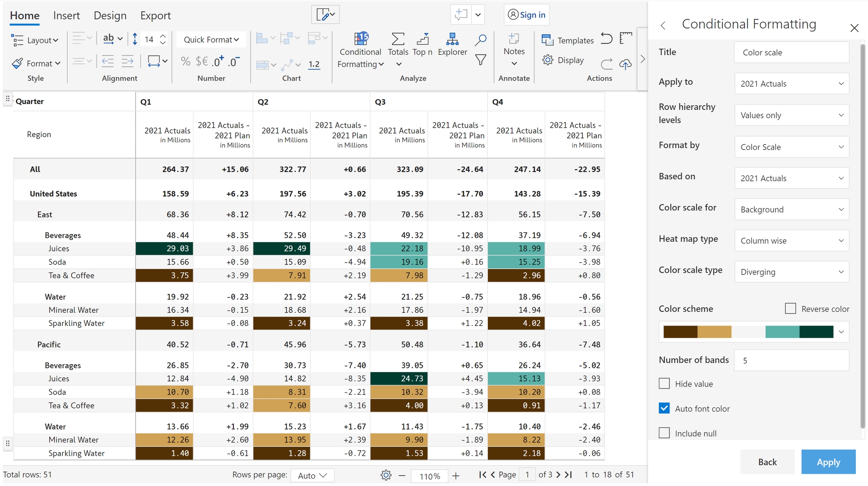868x486 pixels.
Task: Expand the Color scale type dropdown
Action: point(792,272)
